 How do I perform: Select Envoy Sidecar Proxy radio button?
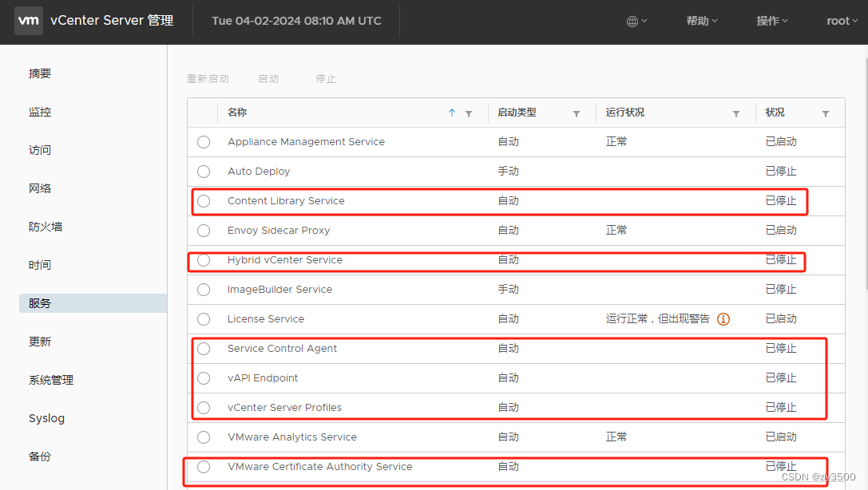[204, 231]
